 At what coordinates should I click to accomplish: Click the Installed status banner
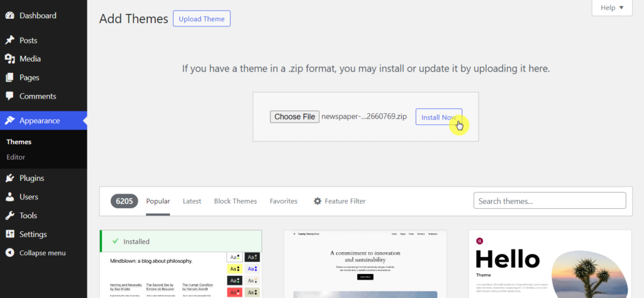coord(180,241)
